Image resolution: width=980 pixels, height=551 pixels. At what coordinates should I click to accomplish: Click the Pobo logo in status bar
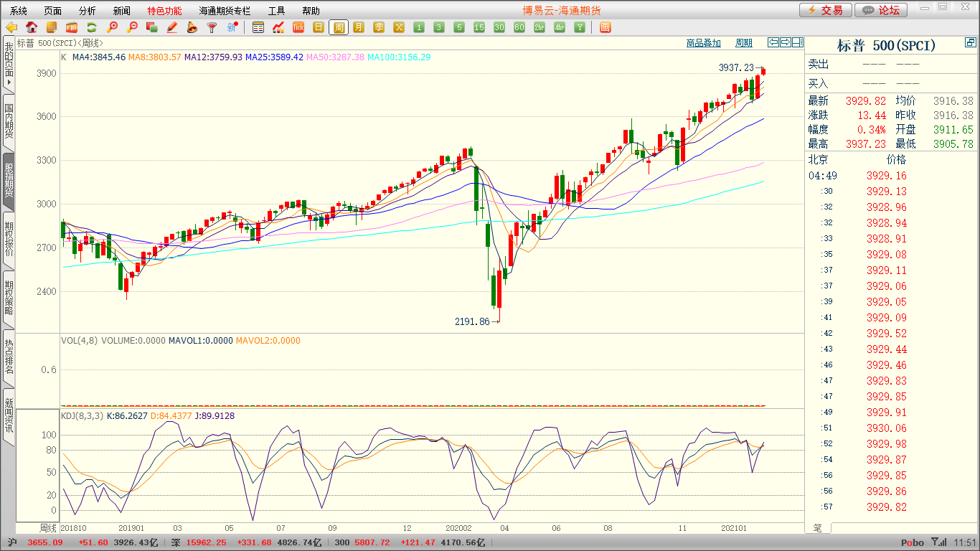[913, 543]
